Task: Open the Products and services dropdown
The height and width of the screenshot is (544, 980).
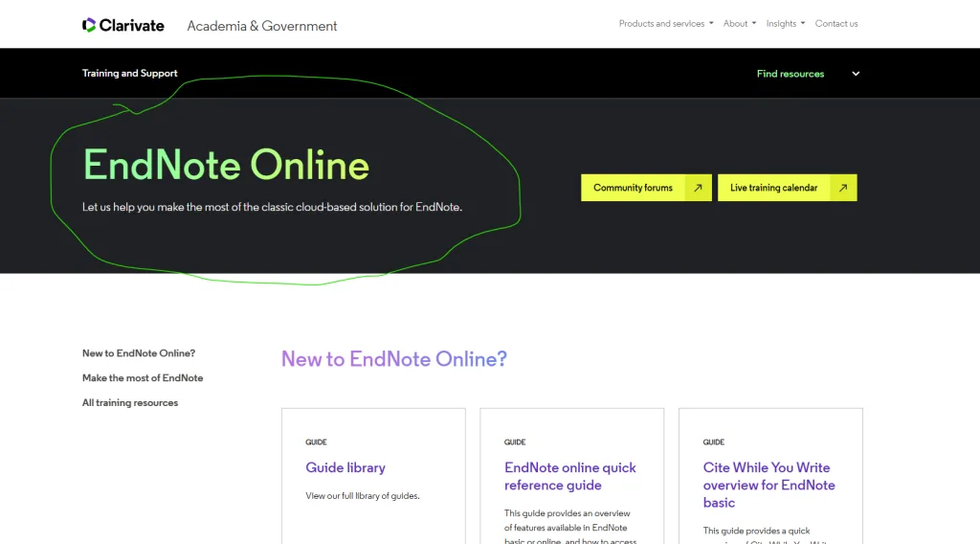Action: point(665,24)
